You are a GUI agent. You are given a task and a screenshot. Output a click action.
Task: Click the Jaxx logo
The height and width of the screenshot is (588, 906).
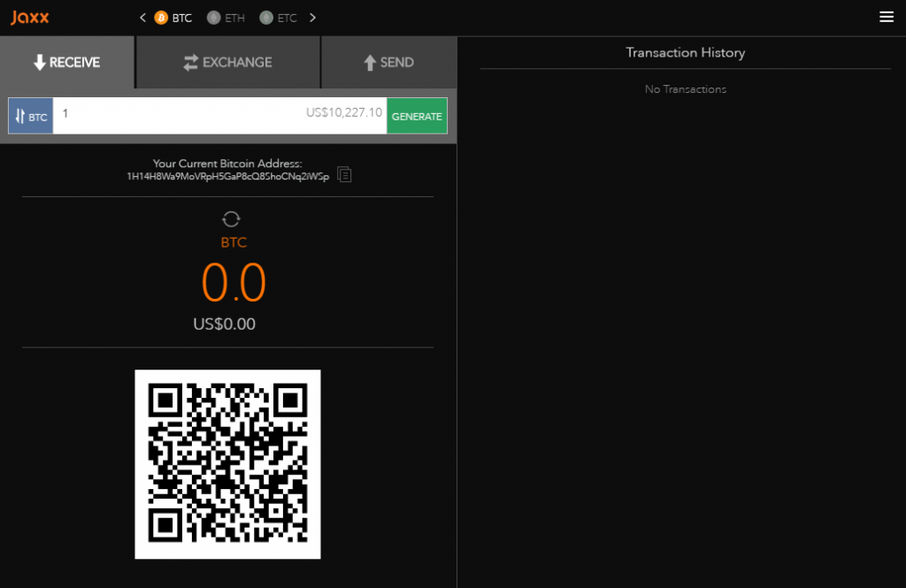29,18
